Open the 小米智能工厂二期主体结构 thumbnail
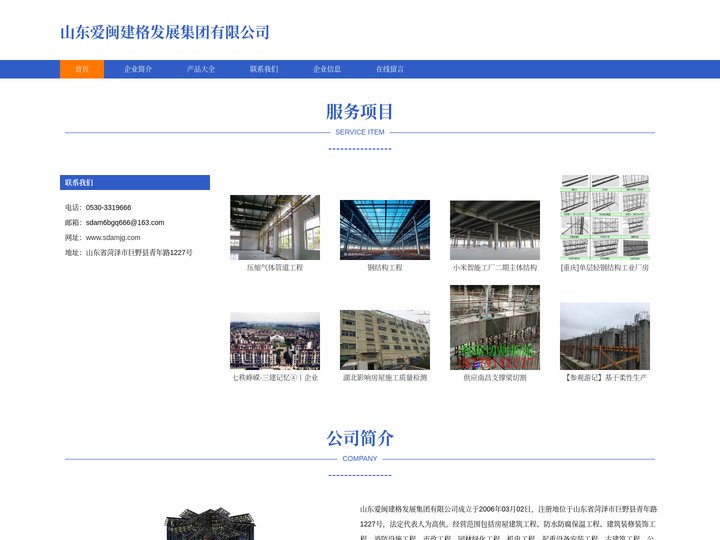720x540 pixels. (495, 230)
